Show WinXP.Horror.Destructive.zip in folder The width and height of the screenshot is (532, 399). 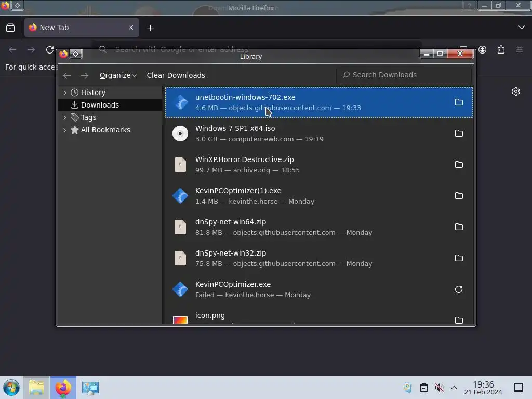click(459, 165)
